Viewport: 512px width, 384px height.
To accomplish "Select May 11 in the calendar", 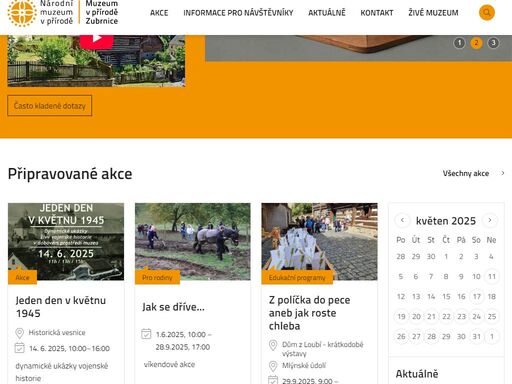I will pos(492,276).
